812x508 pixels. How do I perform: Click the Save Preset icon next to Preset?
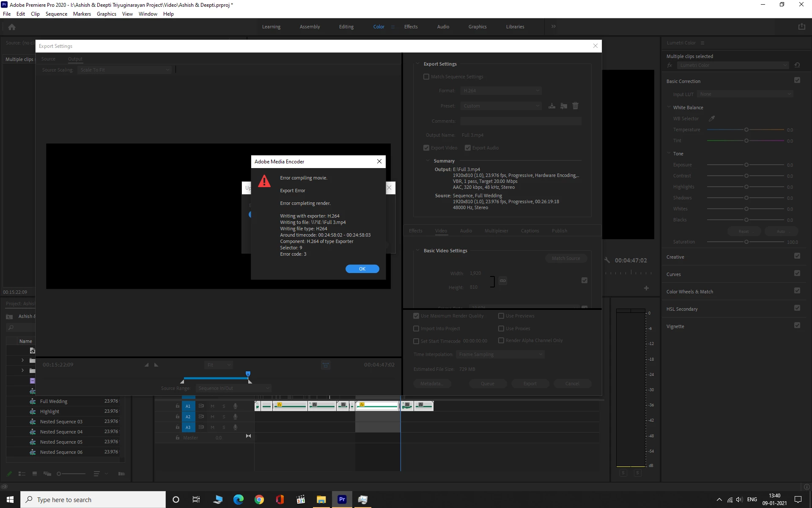552,106
